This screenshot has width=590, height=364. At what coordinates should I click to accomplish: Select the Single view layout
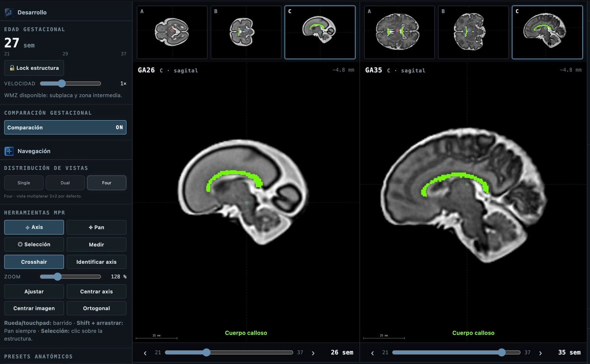[x=24, y=183]
